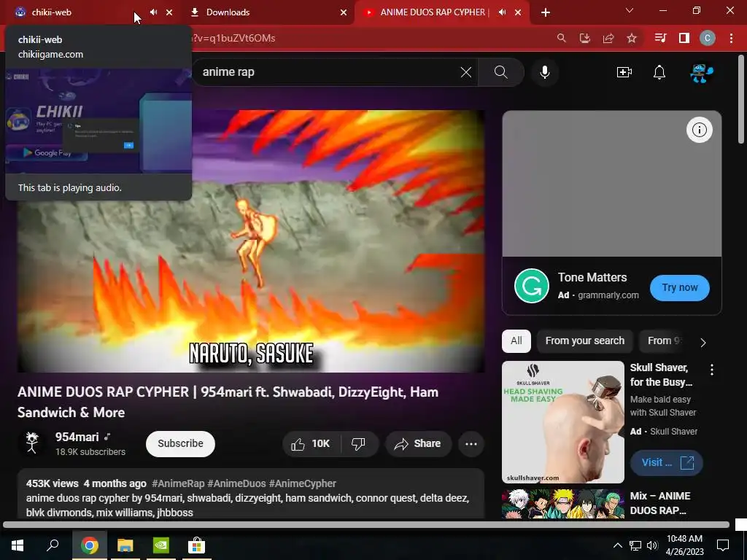Open Mix – ANIME DUOS RAP thumbnail
The height and width of the screenshot is (560, 747).
tap(563, 504)
